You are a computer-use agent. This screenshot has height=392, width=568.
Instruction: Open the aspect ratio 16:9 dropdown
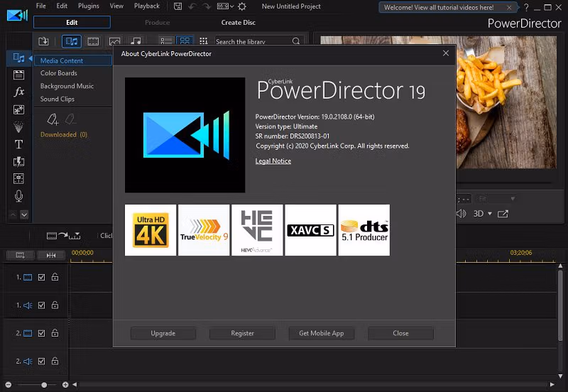tap(225, 6)
